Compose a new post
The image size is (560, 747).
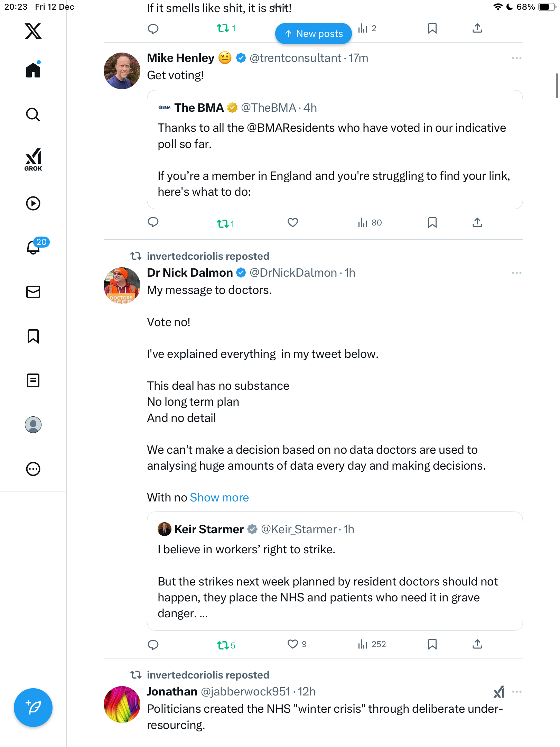point(33,707)
